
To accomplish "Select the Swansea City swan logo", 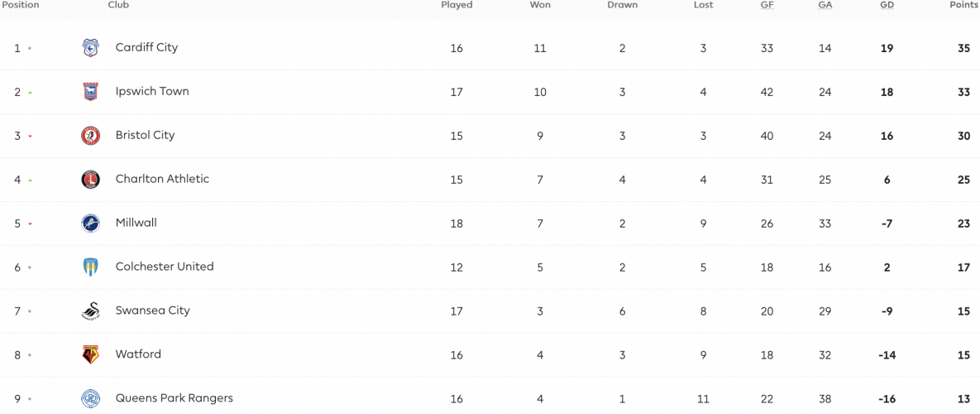I will point(91,310).
